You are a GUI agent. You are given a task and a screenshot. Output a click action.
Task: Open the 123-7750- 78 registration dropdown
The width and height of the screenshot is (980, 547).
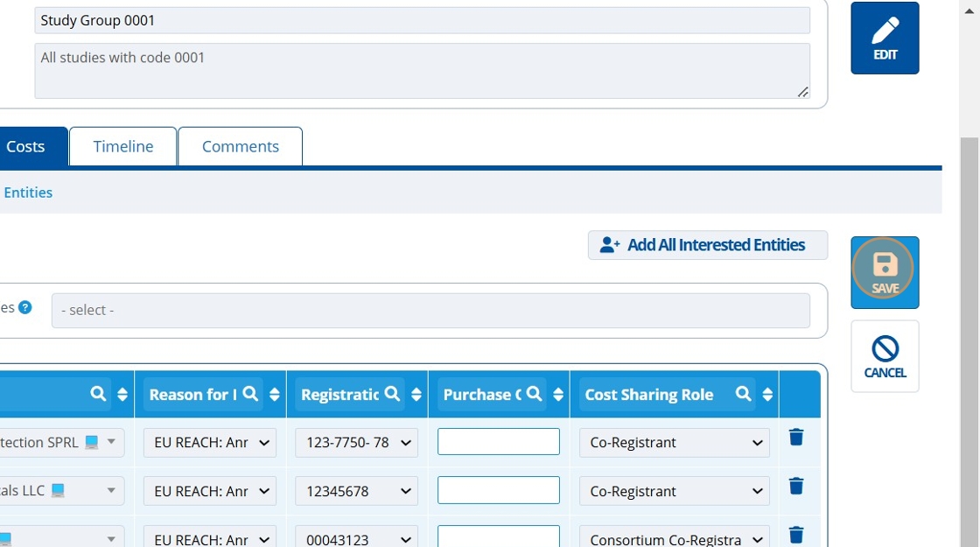pos(356,443)
